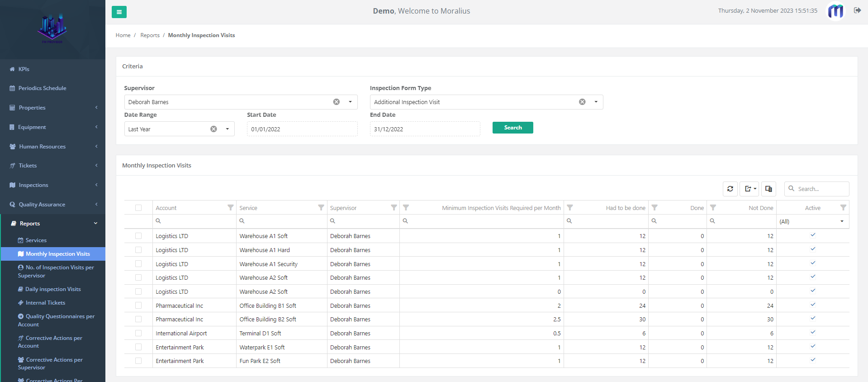Screen dimensions: 868x382
Task: Open the Date Range dropdown arrow
Action: (227, 129)
